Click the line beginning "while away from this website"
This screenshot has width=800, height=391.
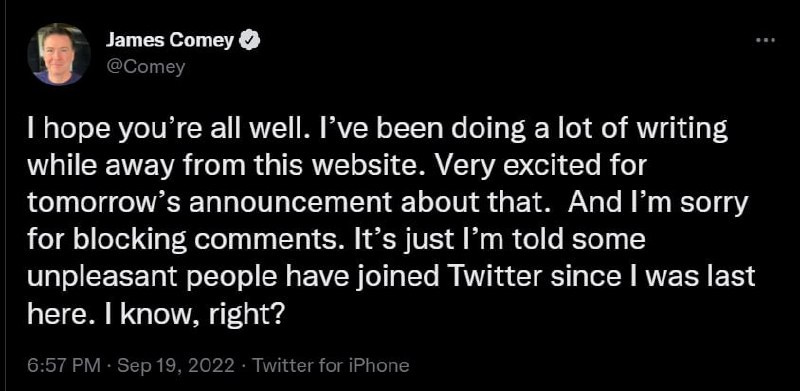tap(337, 168)
